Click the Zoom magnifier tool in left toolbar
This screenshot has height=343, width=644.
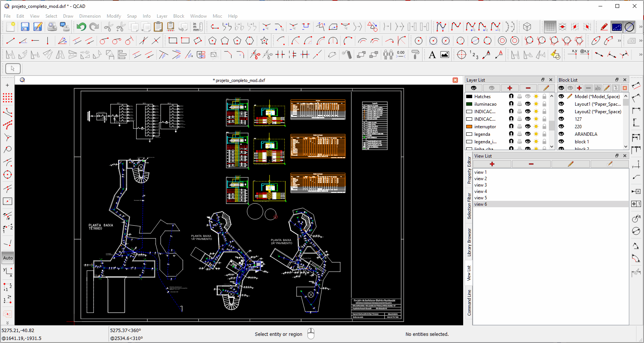tap(8, 149)
